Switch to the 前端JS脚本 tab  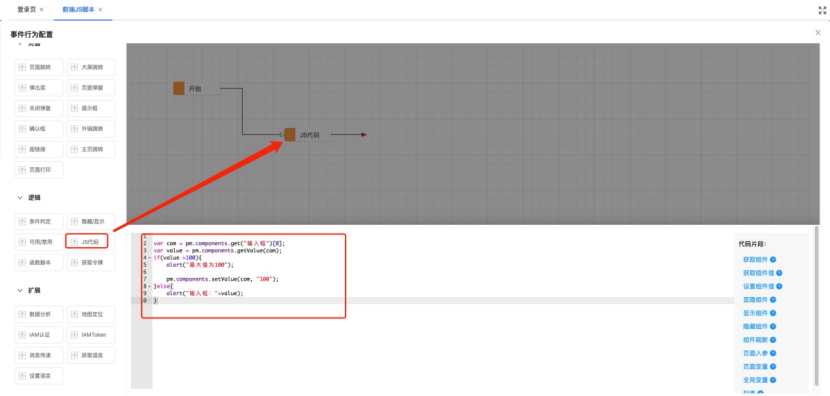(x=78, y=10)
